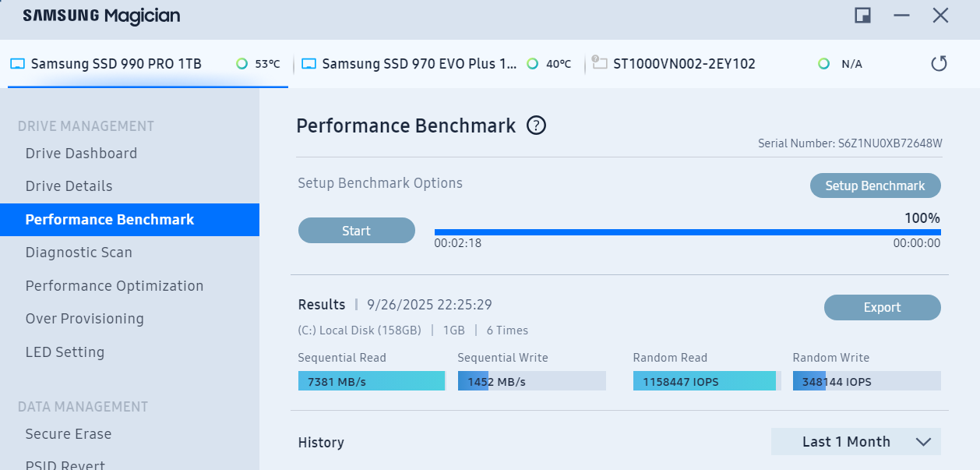The width and height of the screenshot is (980, 470).
Task: Export the benchmark results
Action: 882,308
